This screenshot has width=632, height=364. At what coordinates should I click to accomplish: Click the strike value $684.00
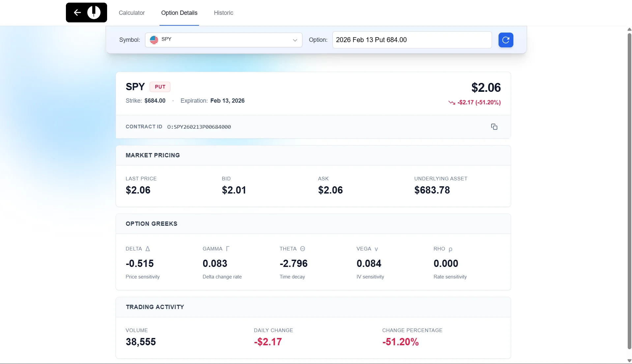click(x=155, y=101)
